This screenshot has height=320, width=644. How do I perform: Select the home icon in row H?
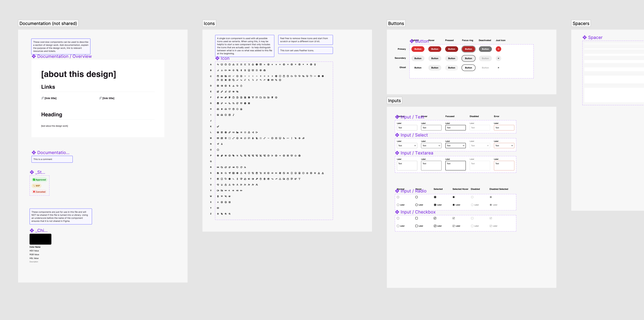pyautogui.click(x=241, y=109)
